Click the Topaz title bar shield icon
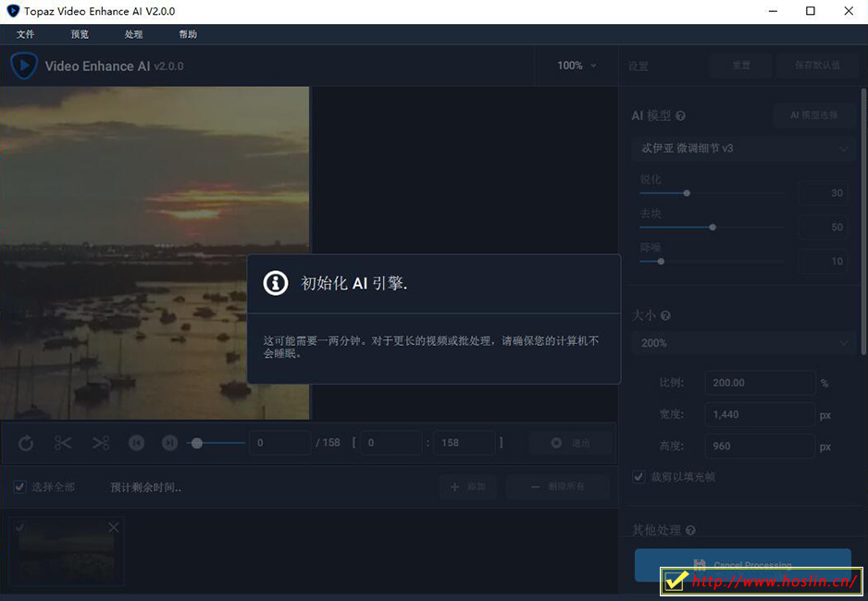This screenshot has height=601, width=868. pos(13,11)
